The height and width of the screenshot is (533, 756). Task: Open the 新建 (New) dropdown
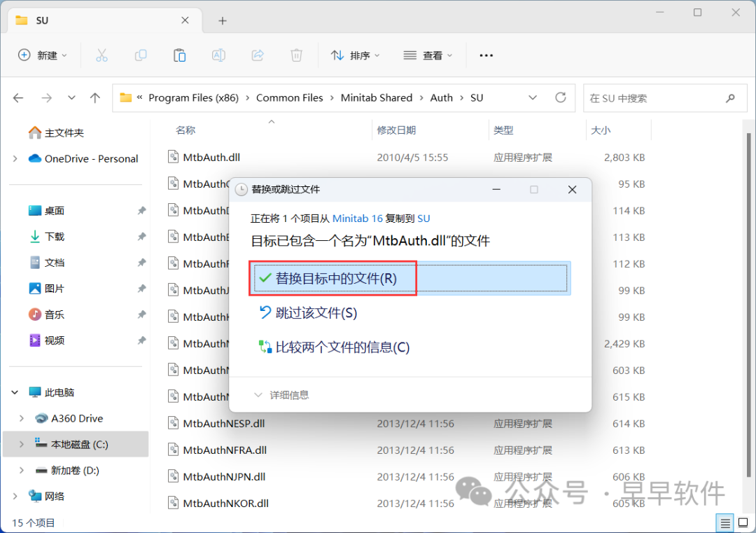tap(43, 55)
